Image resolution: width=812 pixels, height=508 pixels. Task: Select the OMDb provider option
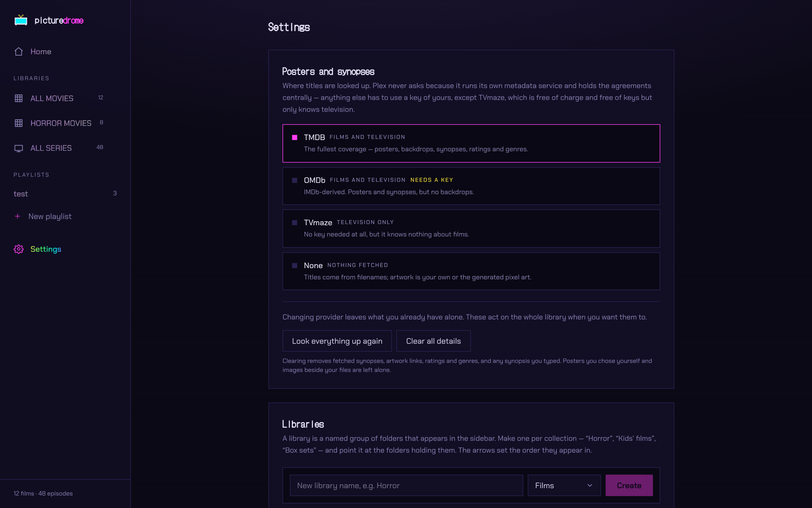coord(471,186)
